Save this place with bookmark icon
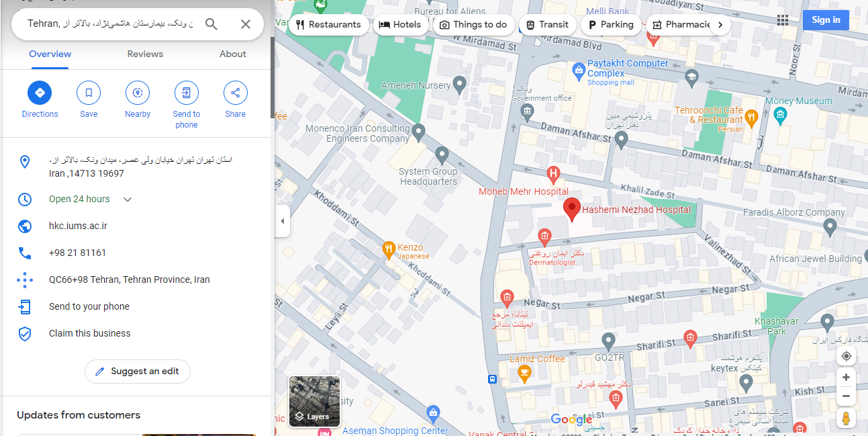The image size is (868, 436). (89, 93)
